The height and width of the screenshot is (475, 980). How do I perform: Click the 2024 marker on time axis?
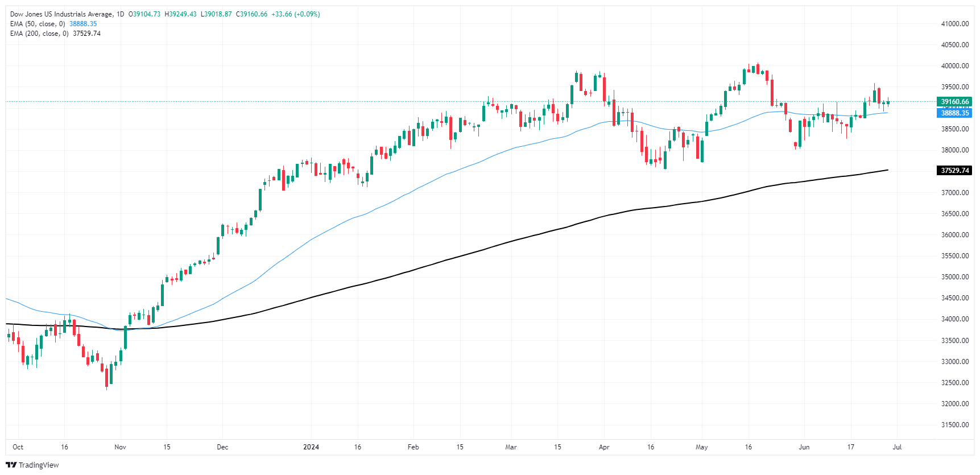[x=311, y=447]
